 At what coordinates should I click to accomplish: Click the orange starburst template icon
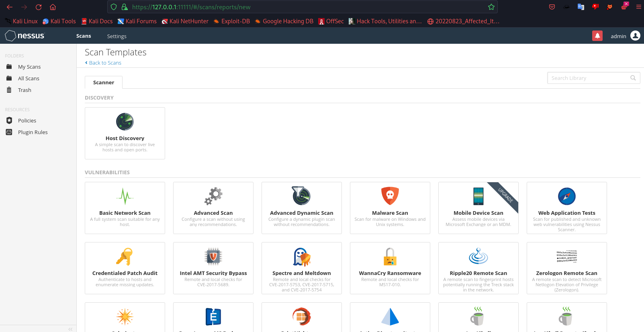125,317
